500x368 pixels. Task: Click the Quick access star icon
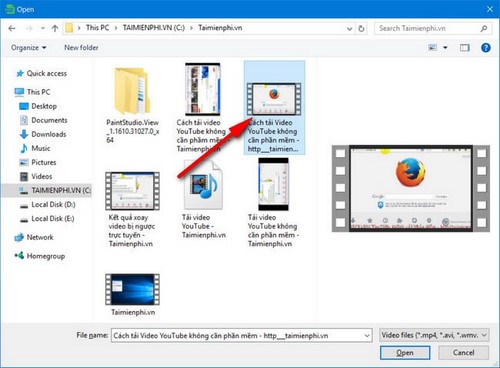pos(20,73)
